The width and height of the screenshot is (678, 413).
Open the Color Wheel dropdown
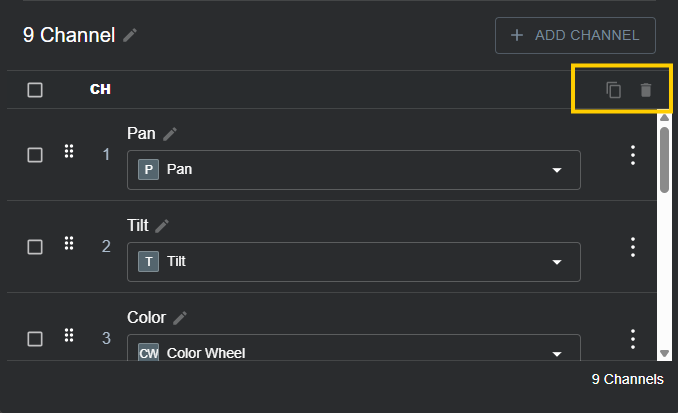pos(557,352)
